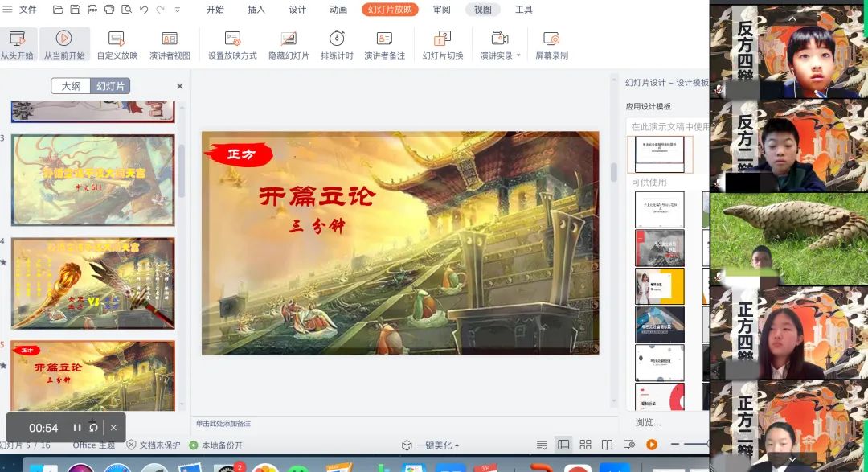The height and width of the screenshot is (472, 868).
Task: Export to PDF via the PDF icon
Action: 92,10
